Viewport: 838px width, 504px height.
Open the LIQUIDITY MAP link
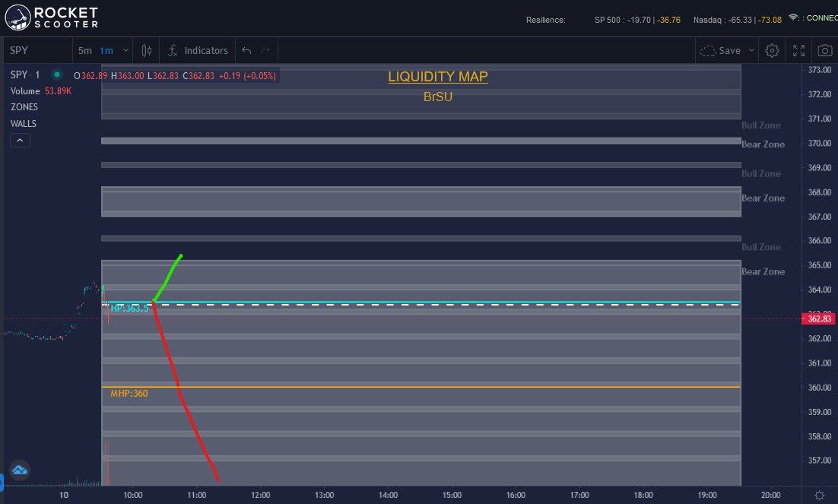[438, 76]
